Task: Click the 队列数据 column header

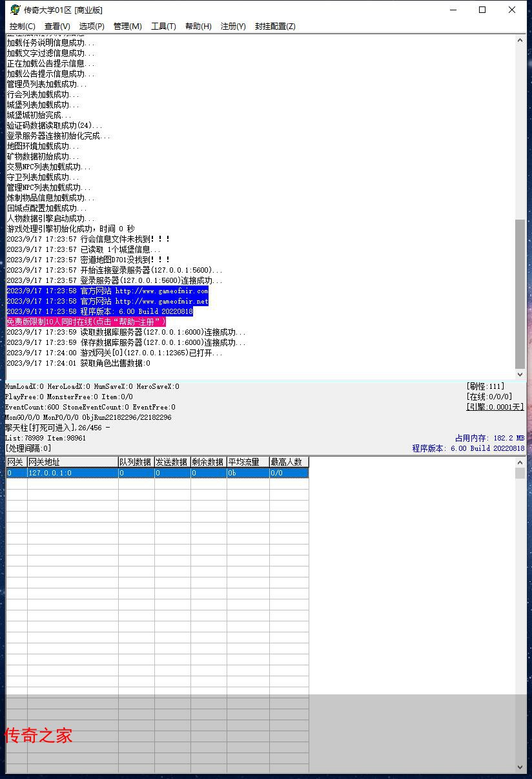Action: point(136,462)
